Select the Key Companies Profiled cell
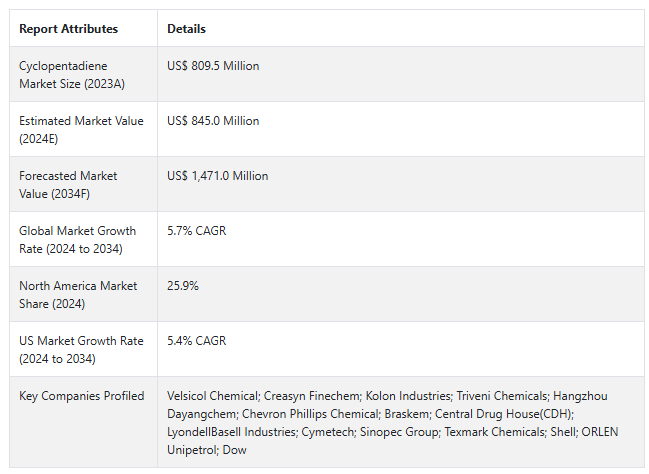 81,396
